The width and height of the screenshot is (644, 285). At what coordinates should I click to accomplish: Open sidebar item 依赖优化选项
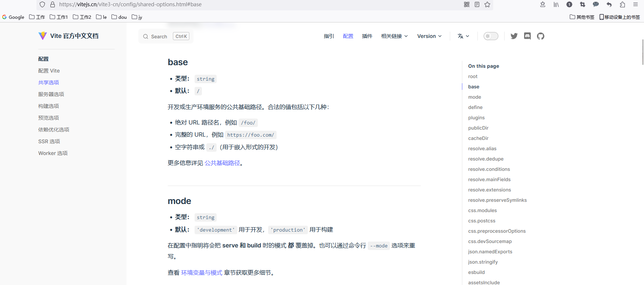54,130
